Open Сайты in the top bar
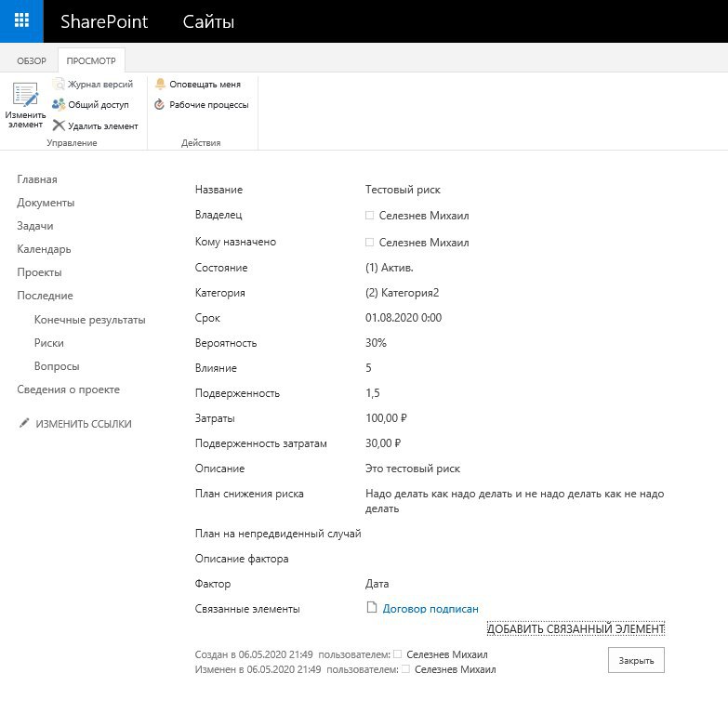This screenshot has height=713, width=728. 208,21
